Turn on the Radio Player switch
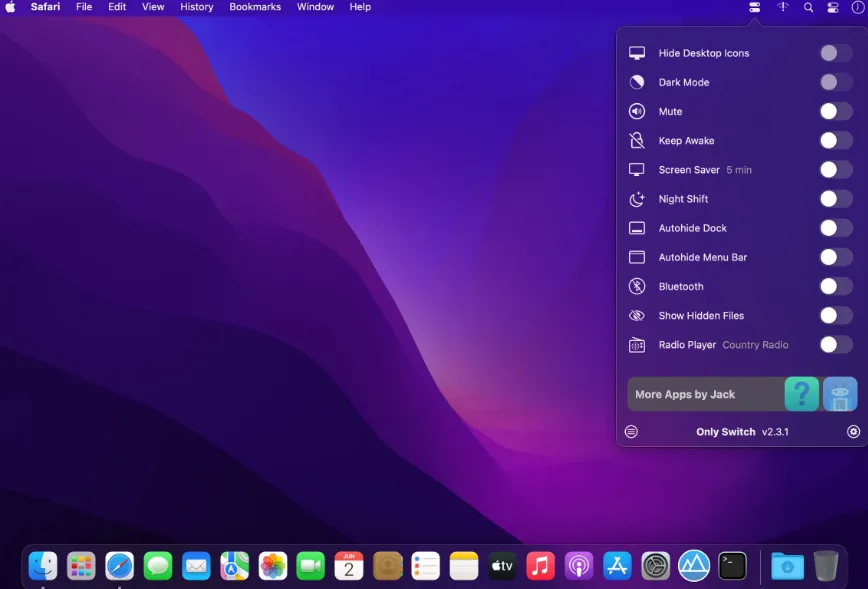 [x=836, y=345]
